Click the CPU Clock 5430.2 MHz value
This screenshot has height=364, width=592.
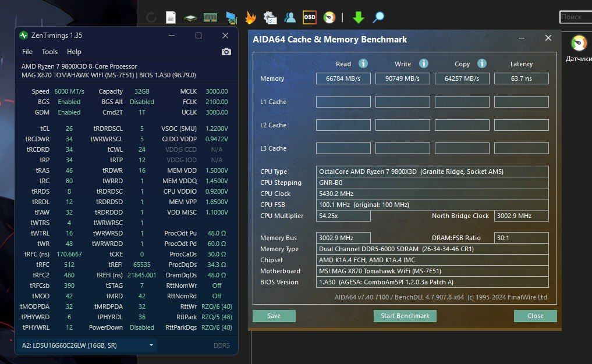point(433,194)
